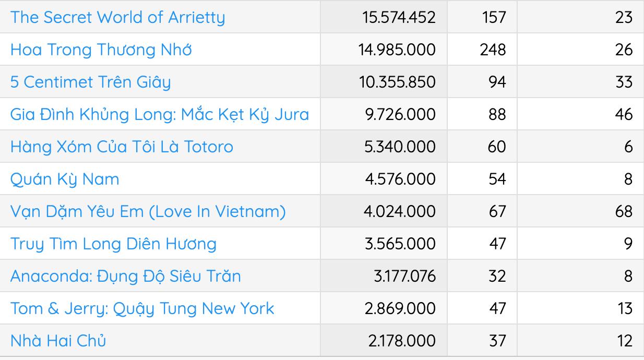The height and width of the screenshot is (360, 644).
Task: Open The Secret World of Arrietty link
Action: 117,17
